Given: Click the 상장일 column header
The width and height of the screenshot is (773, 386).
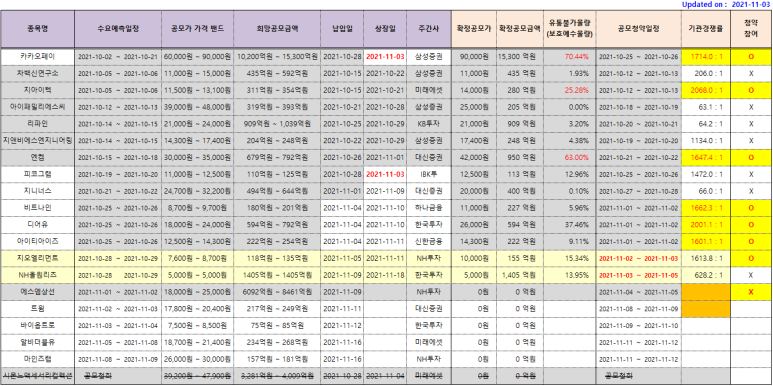Looking at the screenshot, I should [x=386, y=29].
